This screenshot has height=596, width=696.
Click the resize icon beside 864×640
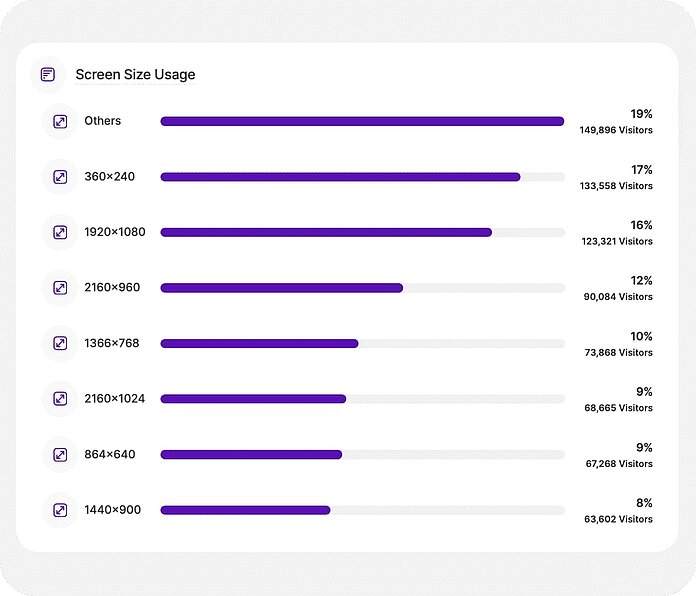tap(60, 454)
